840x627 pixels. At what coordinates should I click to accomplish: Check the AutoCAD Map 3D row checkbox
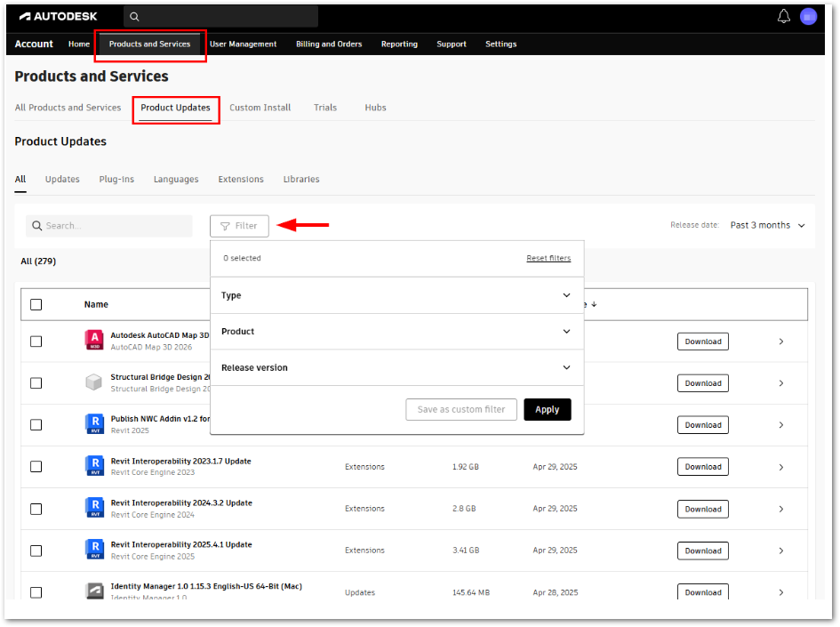coord(36,342)
